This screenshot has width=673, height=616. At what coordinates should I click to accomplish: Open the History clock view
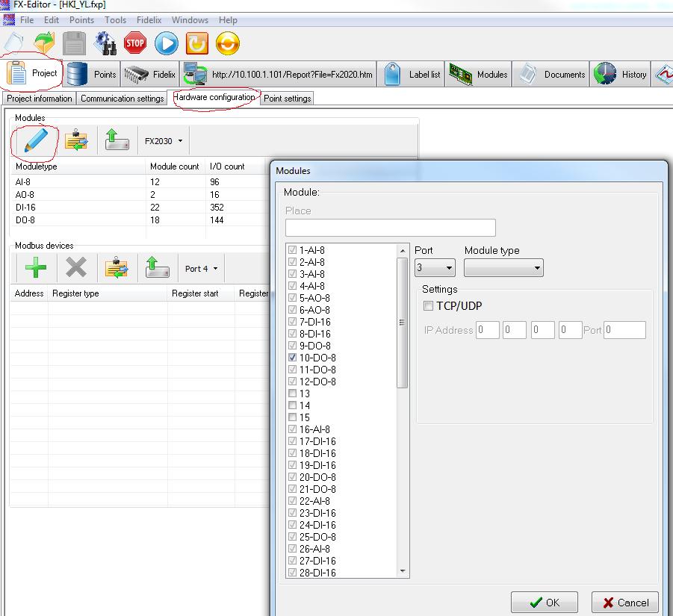coord(620,74)
